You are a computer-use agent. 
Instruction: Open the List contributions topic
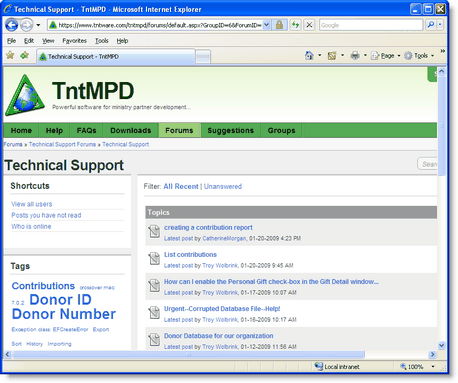click(190, 254)
